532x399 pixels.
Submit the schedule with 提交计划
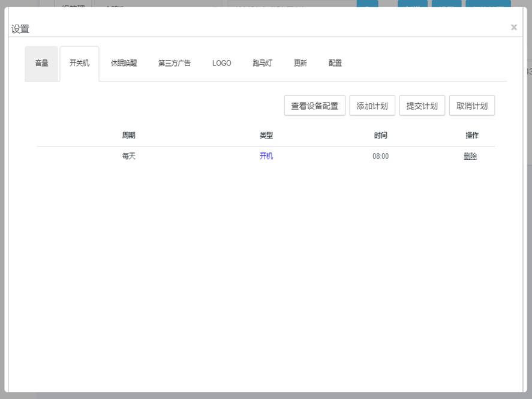pyautogui.click(x=422, y=106)
